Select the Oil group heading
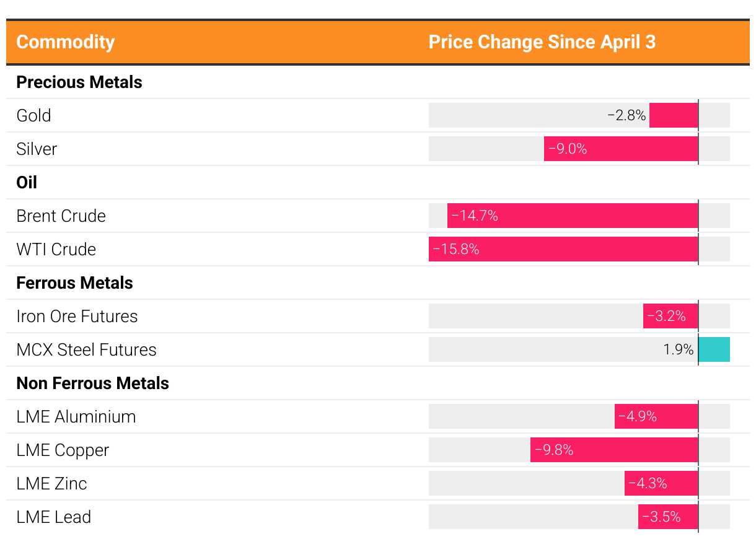 click(x=27, y=183)
